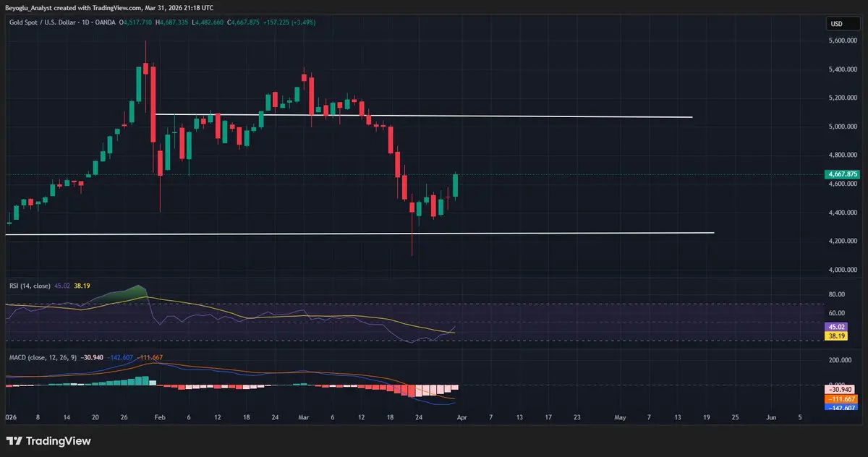The height and width of the screenshot is (457, 868).
Task: Click the USD currency button
Action: click(842, 24)
